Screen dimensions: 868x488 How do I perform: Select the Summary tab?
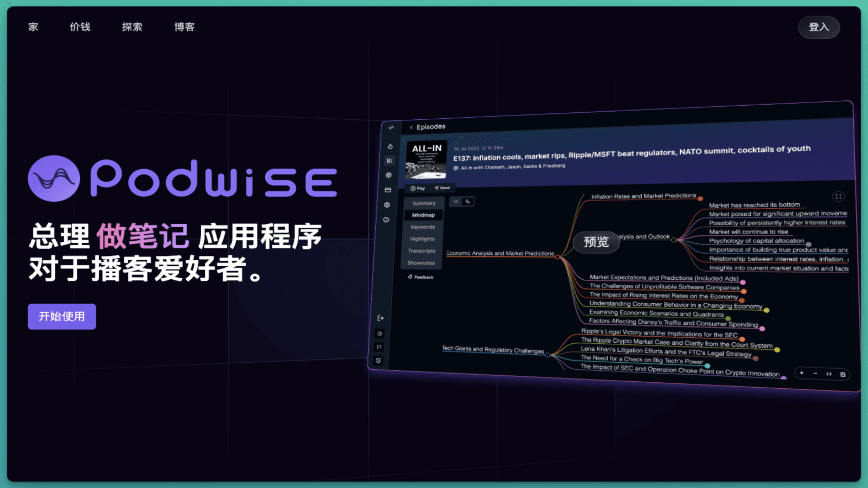point(424,203)
